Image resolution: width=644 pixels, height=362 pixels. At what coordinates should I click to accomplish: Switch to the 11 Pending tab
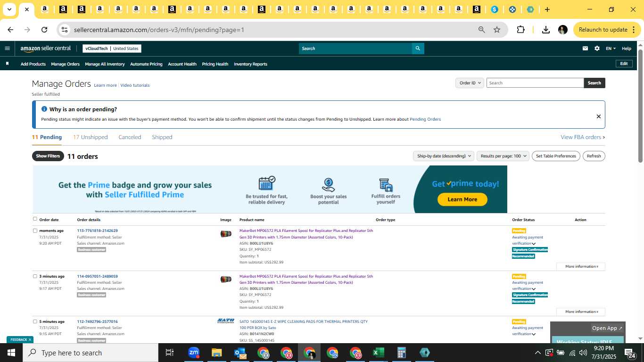tap(47, 137)
